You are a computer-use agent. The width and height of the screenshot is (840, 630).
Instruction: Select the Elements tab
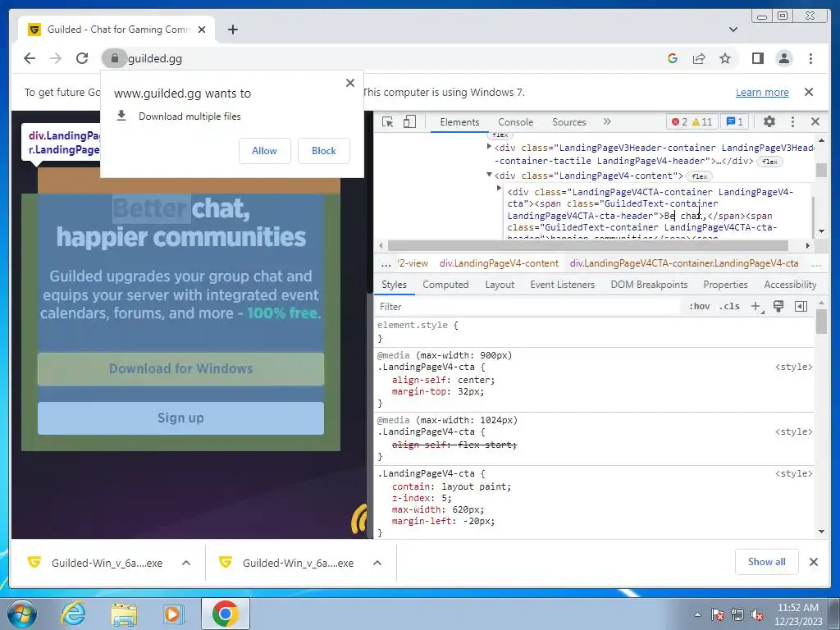pyautogui.click(x=459, y=122)
